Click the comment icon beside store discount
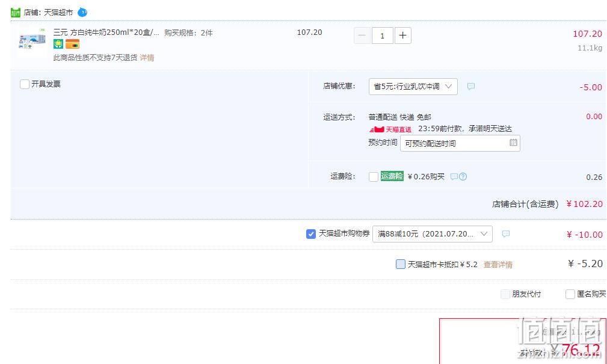Viewport: 607px width, 364px height. click(470, 87)
